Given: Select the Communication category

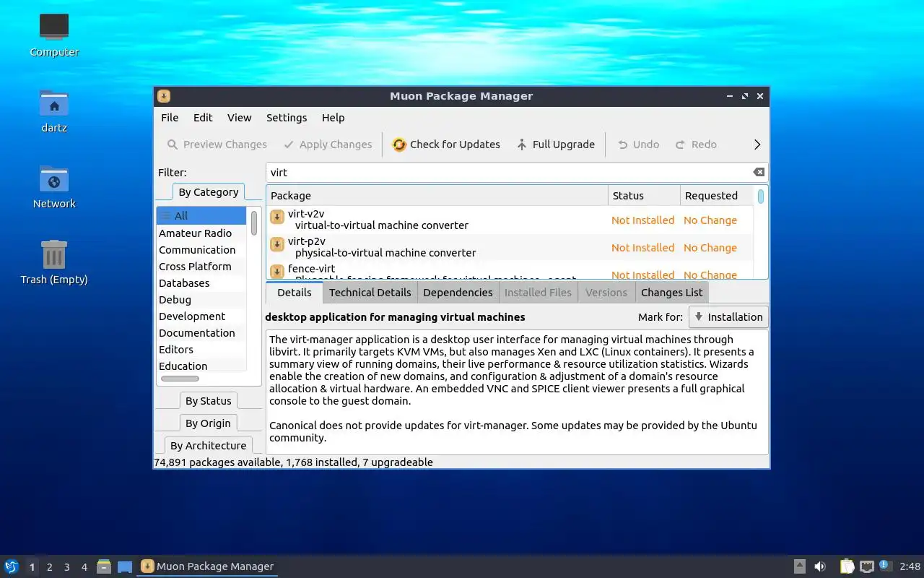Looking at the screenshot, I should pyautogui.click(x=201, y=250).
